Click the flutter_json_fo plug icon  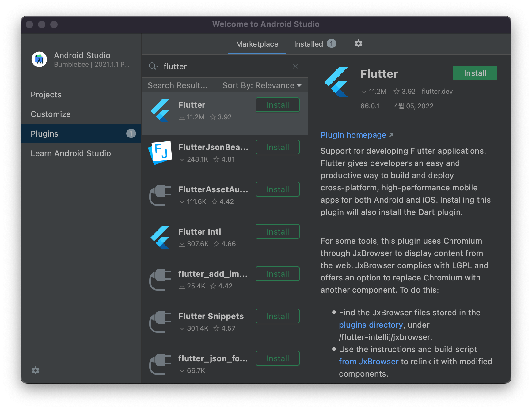[x=160, y=364]
